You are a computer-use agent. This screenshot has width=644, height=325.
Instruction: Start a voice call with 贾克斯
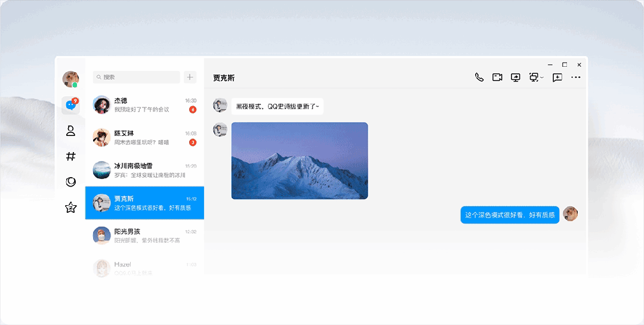479,77
